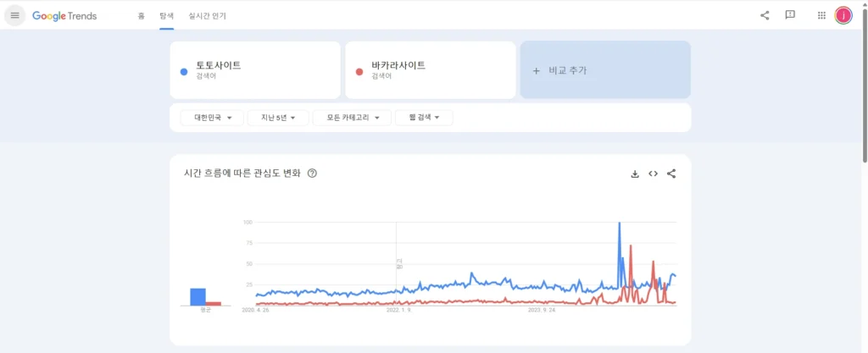The height and width of the screenshot is (353, 868).
Task: Click the red dot for 바카라사이트
Action: click(x=359, y=72)
